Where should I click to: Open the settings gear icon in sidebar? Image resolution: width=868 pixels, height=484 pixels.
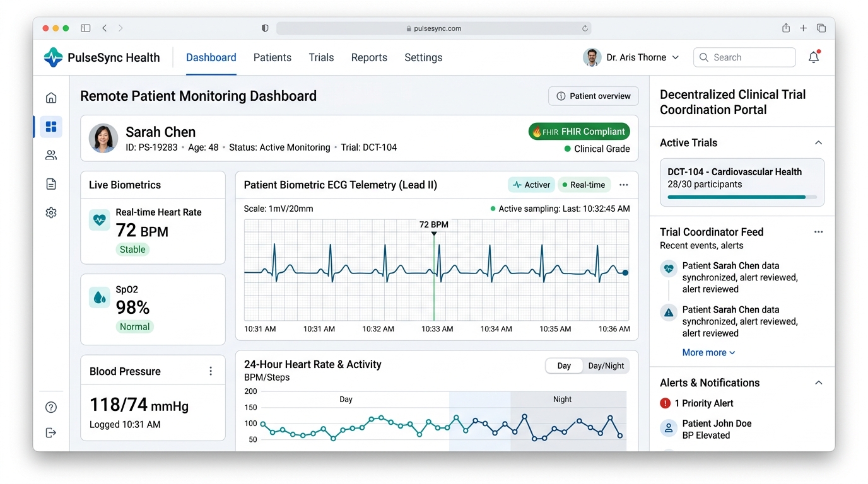click(51, 213)
